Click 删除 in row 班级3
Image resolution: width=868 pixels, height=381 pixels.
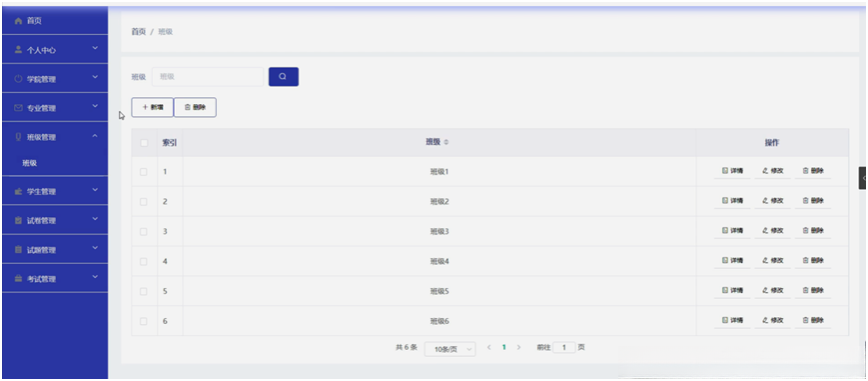813,231
